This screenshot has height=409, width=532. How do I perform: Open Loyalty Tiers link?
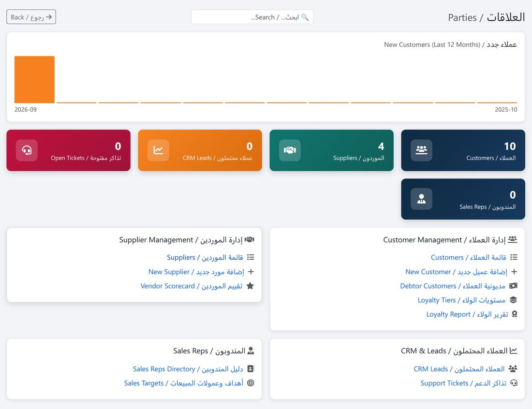(x=461, y=300)
